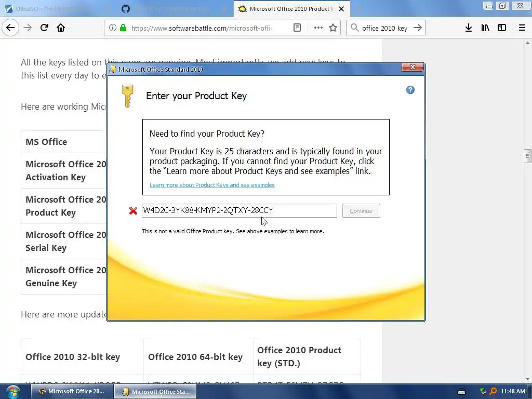Click the 11:48 AM taskbar clock
The height and width of the screenshot is (399, 532).
pyautogui.click(x=513, y=391)
